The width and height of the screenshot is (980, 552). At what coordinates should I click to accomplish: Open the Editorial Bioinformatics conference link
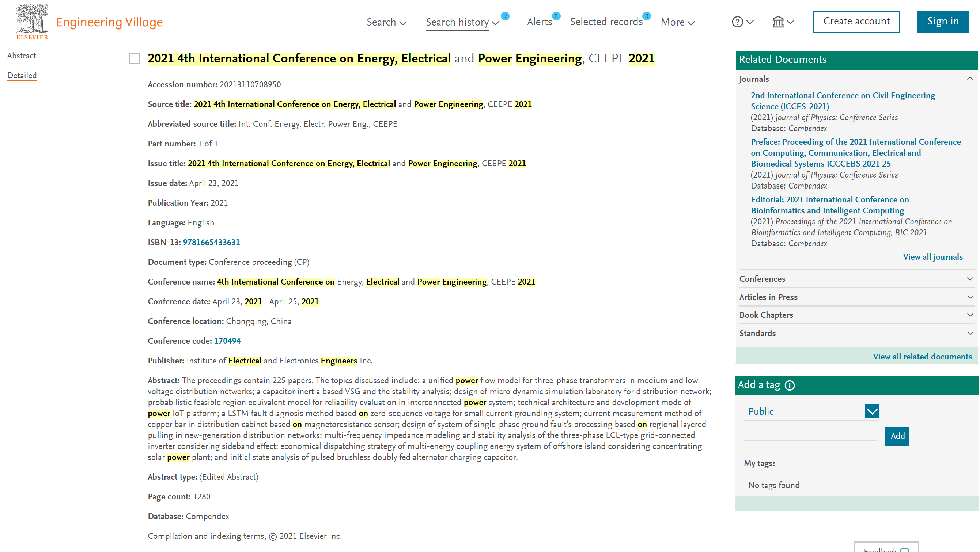coord(830,205)
